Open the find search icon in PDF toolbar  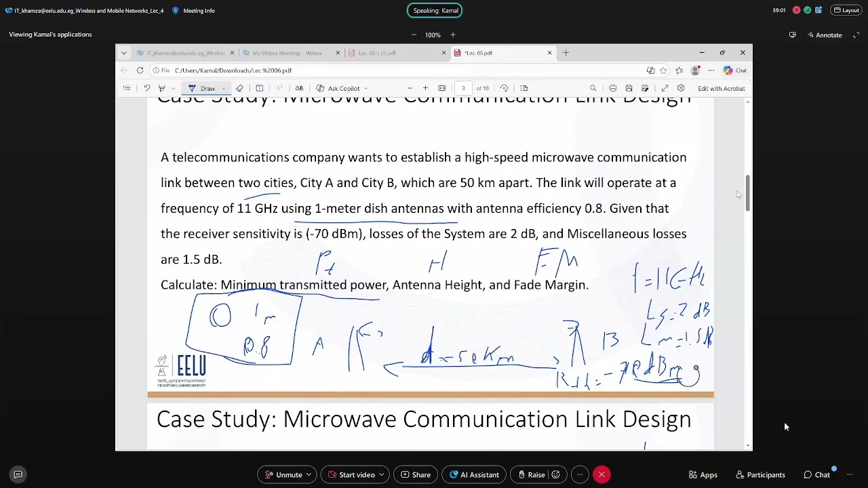click(593, 88)
